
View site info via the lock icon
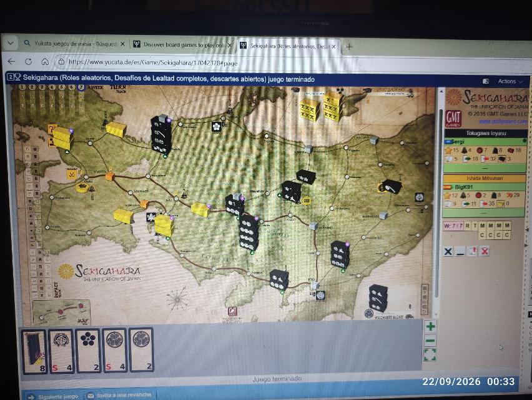(x=61, y=61)
